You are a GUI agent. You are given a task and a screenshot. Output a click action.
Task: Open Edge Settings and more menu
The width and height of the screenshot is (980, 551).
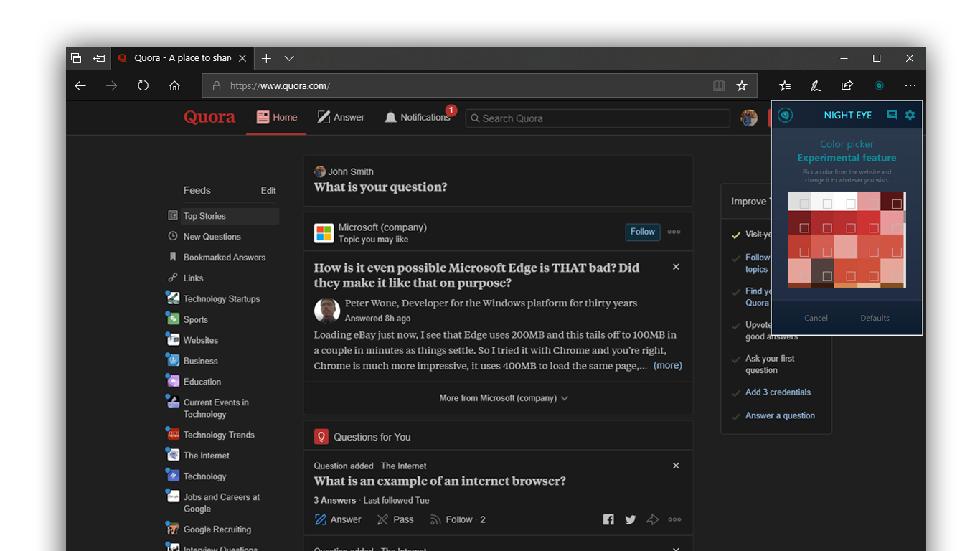tap(910, 85)
